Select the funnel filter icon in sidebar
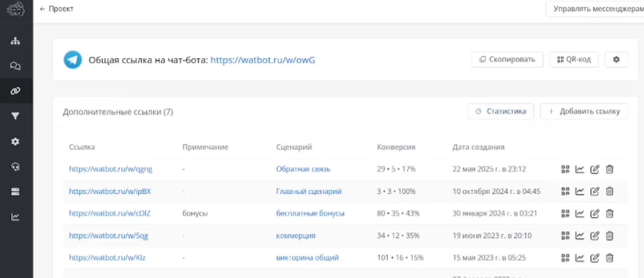The height and width of the screenshot is (278, 644). [15, 116]
